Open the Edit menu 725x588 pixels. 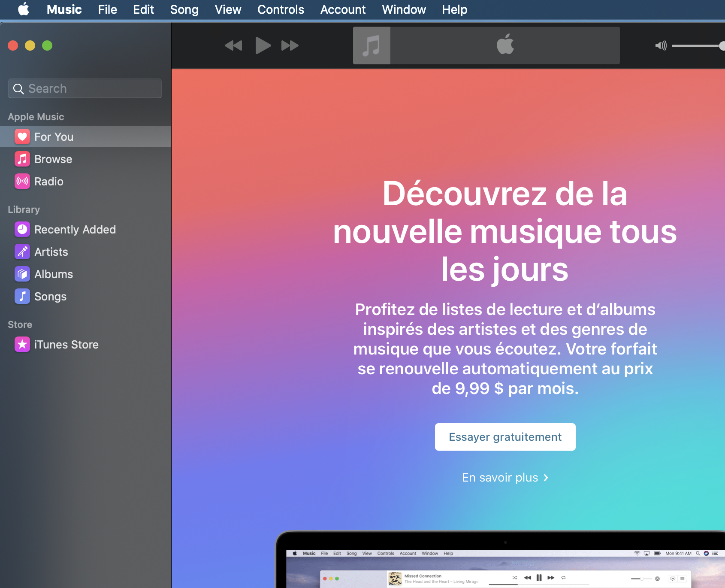143,9
